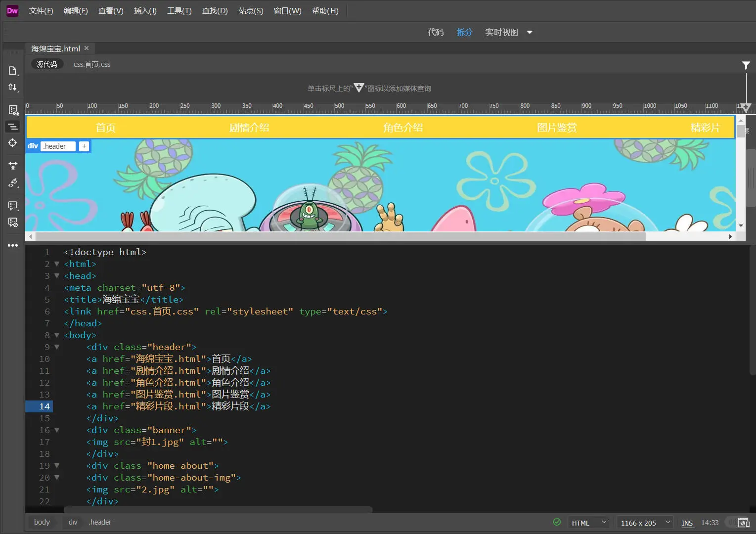Show the 源代码 source file
This screenshot has height=534, width=756.
[47, 64]
